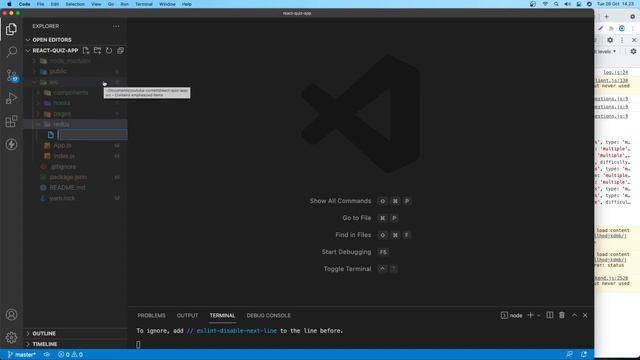Open the terminal launch profile dropdown
This screenshot has width=640, height=360.
coord(539,316)
